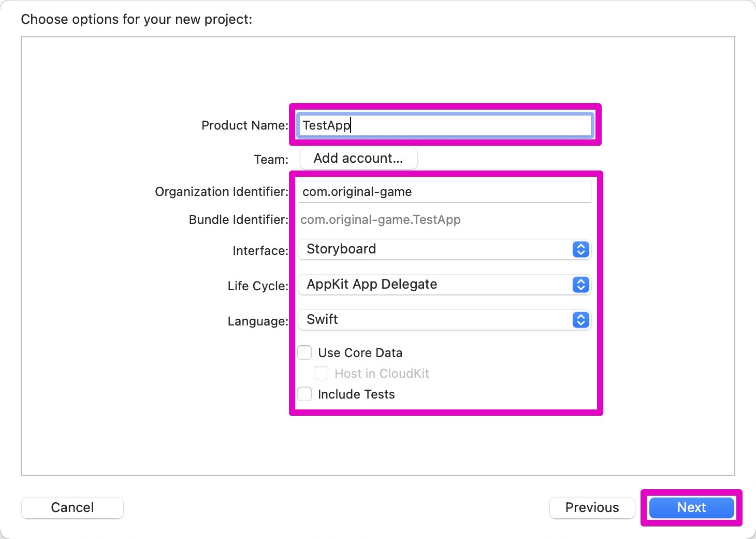
Task: Click the Add account… team button
Action: (x=358, y=159)
